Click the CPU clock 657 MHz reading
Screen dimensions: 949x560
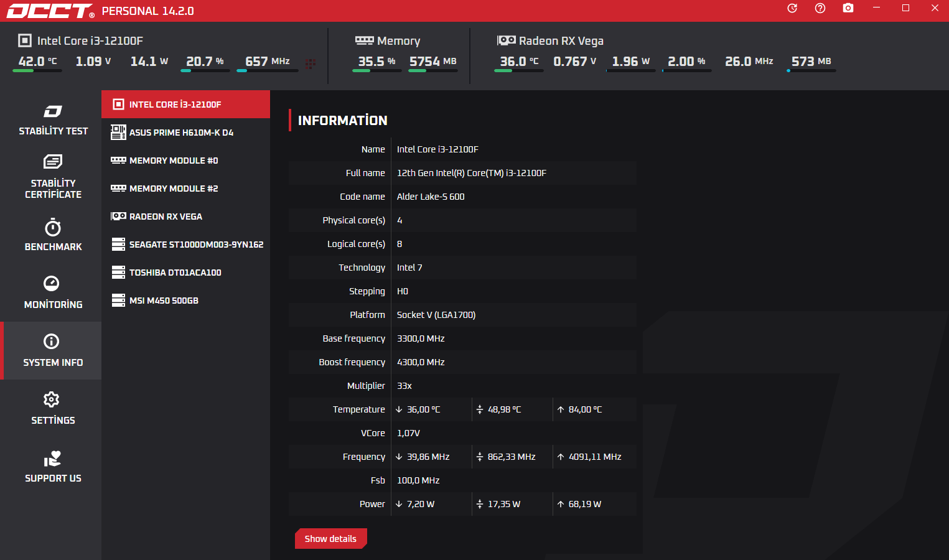(268, 61)
